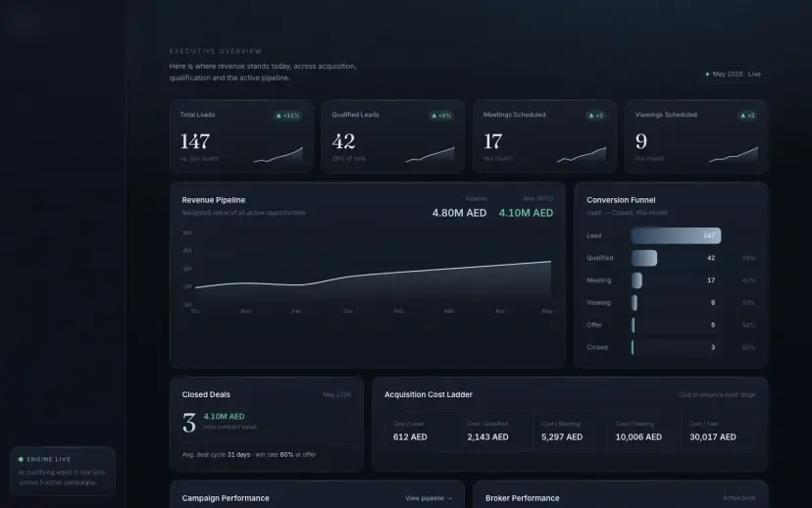Click the 29% conversion rate beside Qualified

748,258
